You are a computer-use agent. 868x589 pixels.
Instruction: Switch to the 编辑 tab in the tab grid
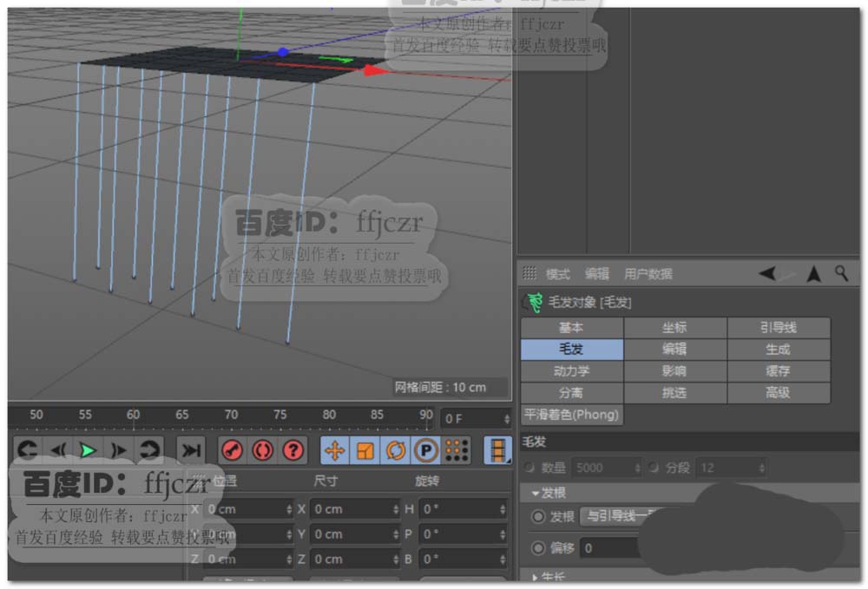674,349
